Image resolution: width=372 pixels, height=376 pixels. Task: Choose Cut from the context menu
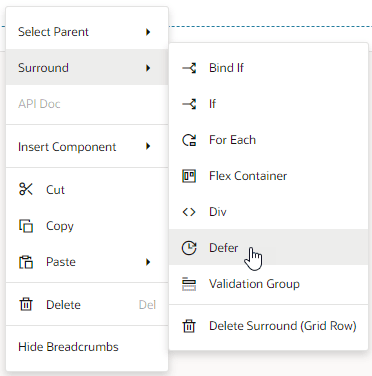[87, 189]
